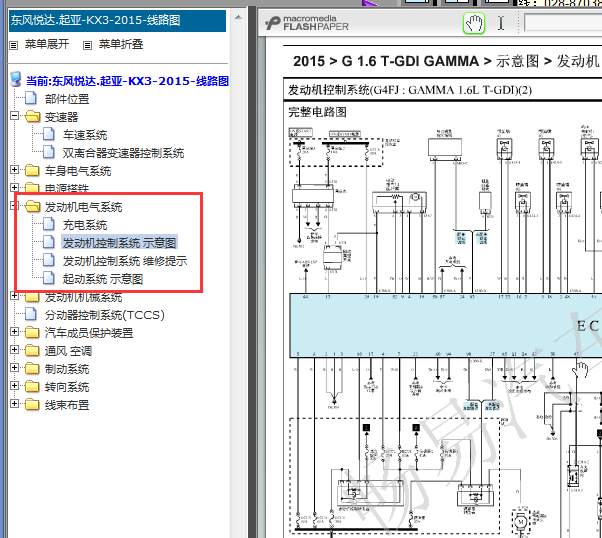The height and width of the screenshot is (538, 602).
Task: Open 双离合器变速器控制系统 page
Action: [123, 153]
